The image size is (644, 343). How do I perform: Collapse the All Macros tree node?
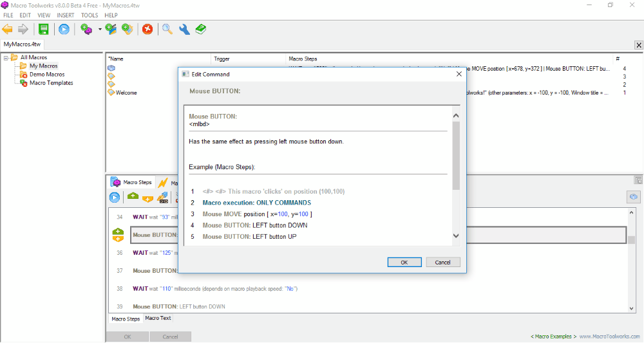(6, 58)
